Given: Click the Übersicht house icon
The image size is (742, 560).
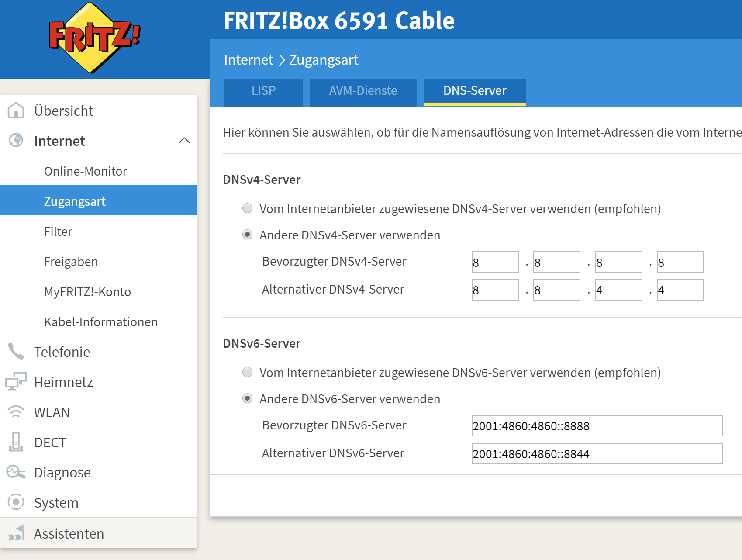Looking at the screenshot, I should point(16,111).
